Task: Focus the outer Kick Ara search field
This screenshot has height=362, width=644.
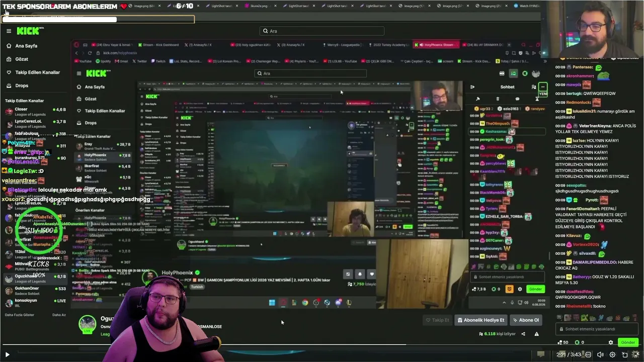Action: 322,31
